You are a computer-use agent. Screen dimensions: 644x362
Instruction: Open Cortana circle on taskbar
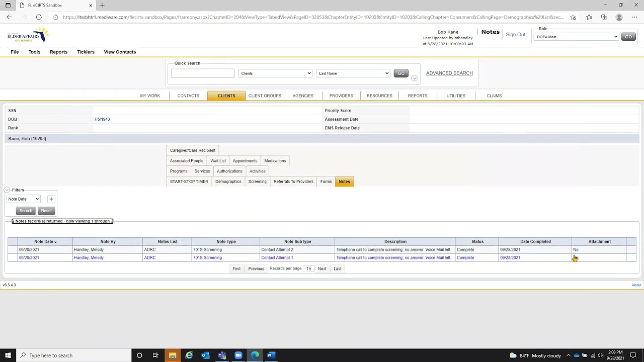(139, 355)
